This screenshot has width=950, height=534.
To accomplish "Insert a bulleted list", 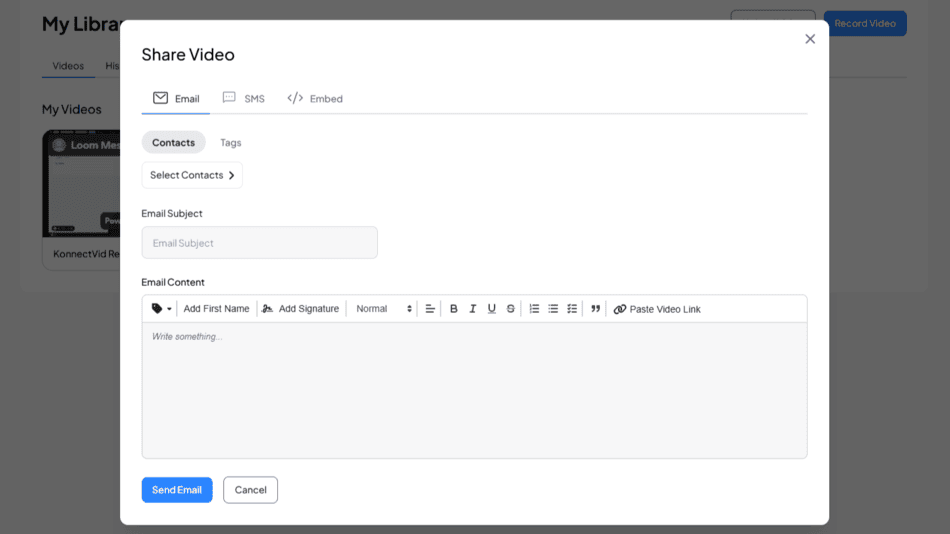I will 553,309.
